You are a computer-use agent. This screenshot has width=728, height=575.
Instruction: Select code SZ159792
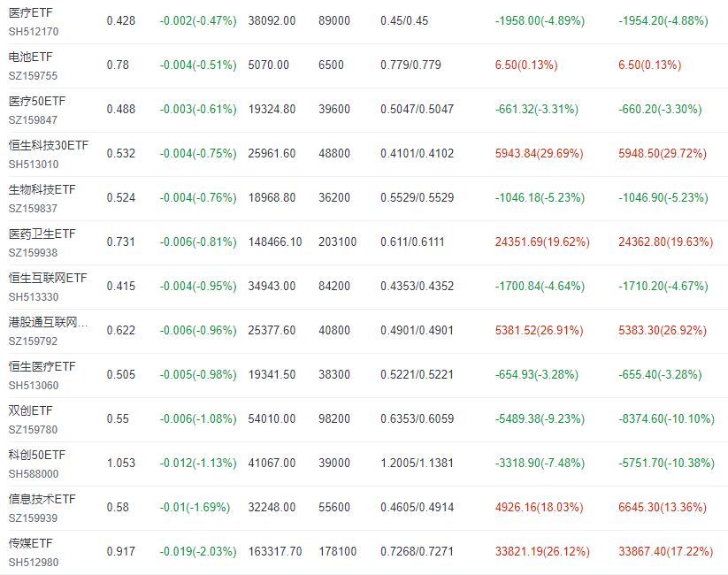[x=33, y=341]
